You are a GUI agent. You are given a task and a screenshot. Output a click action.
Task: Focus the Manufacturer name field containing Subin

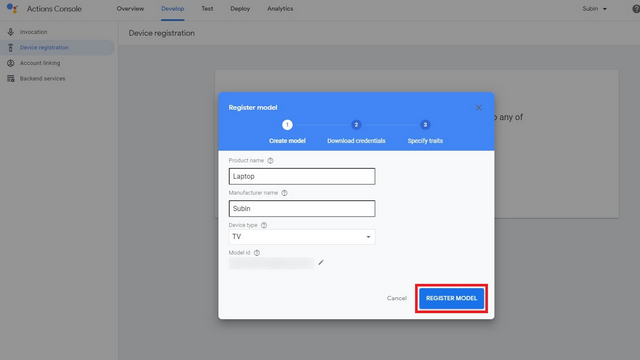pyautogui.click(x=302, y=209)
